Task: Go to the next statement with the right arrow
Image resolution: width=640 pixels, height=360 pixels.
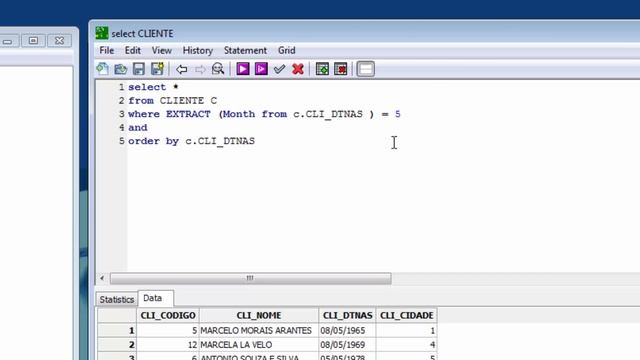Action: point(200,69)
